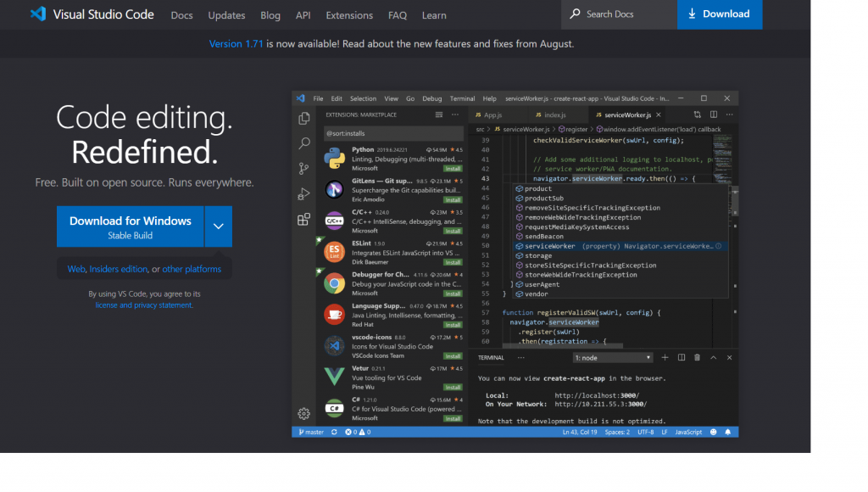The width and height of the screenshot is (868, 492).
Task: Click JavaScript language mode in status bar
Action: 688,432
